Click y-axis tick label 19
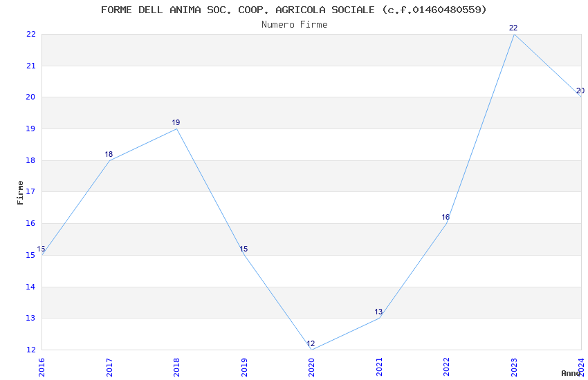Screen dimensions: 588x380 pos(30,129)
